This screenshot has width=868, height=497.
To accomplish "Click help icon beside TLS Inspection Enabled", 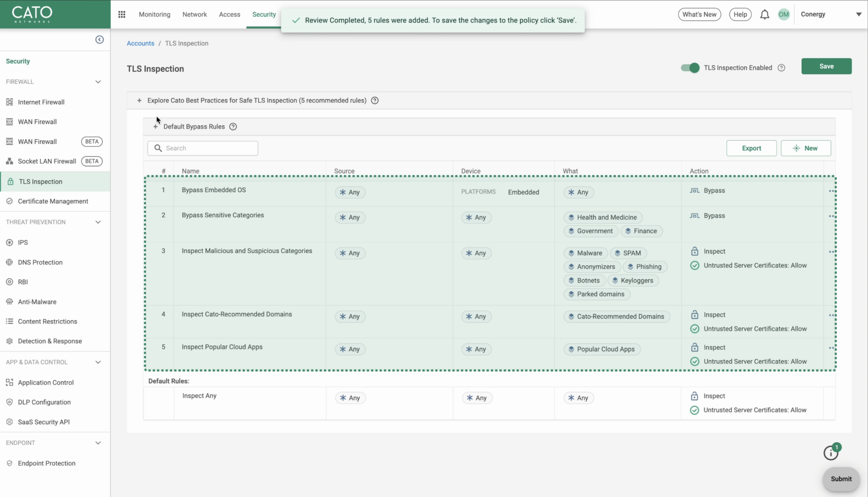I will [x=781, y=68].
